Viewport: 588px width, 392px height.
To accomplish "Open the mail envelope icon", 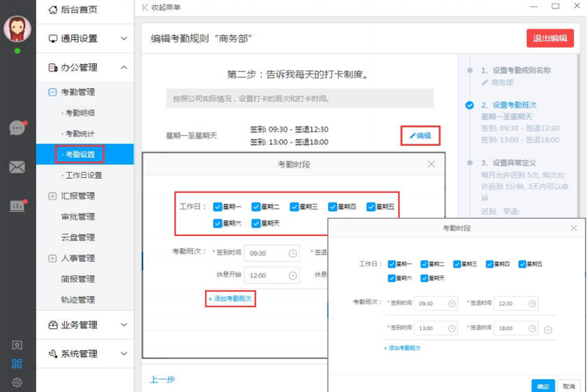I will point(17,167).
